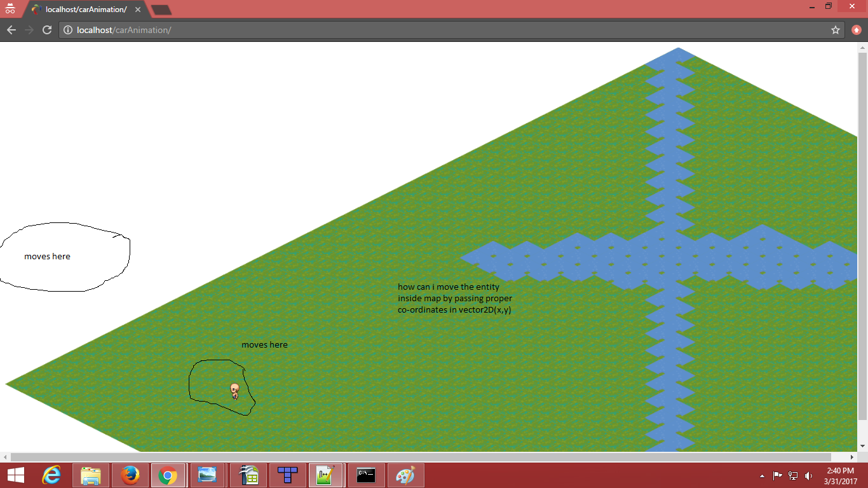This screenshot has height=488, width=868.
Task: Click the Chrome taskbar icon
Action: point(168,475)
